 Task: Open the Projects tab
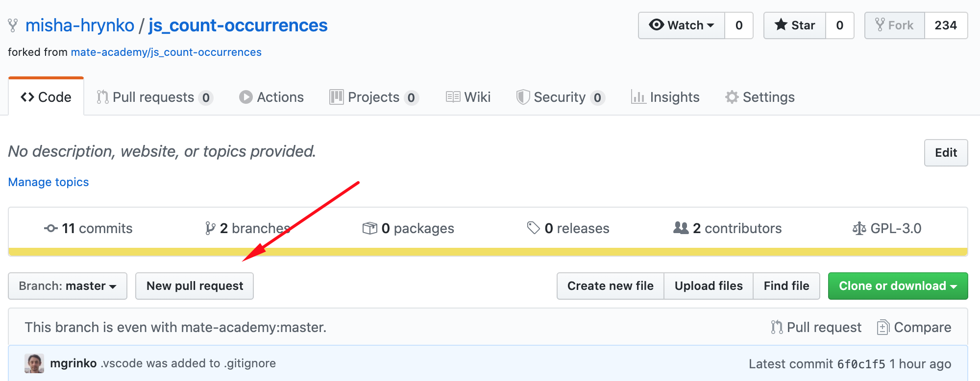click(x=374, y=97)
